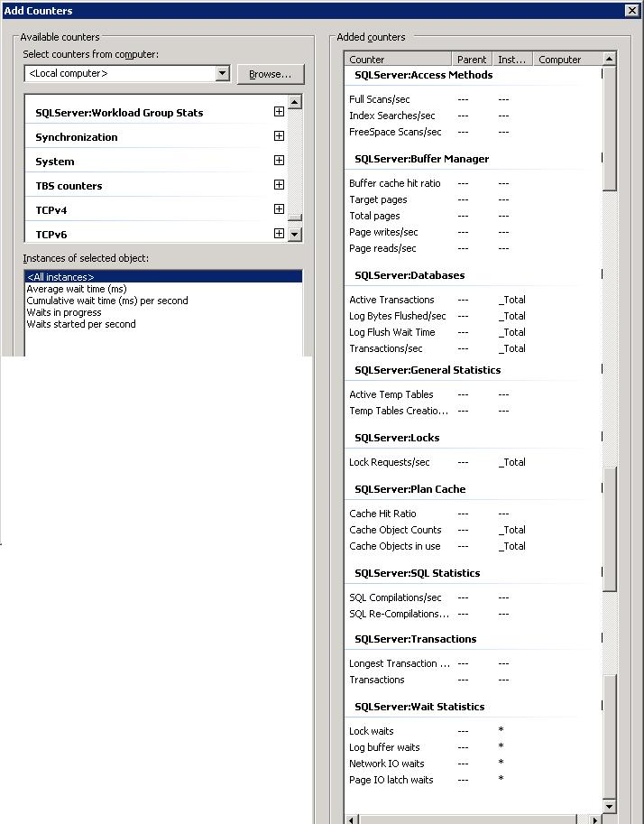Select Total pages counter
The height and width of the screenshot is (824, 644).
click(x=374, y=216)
